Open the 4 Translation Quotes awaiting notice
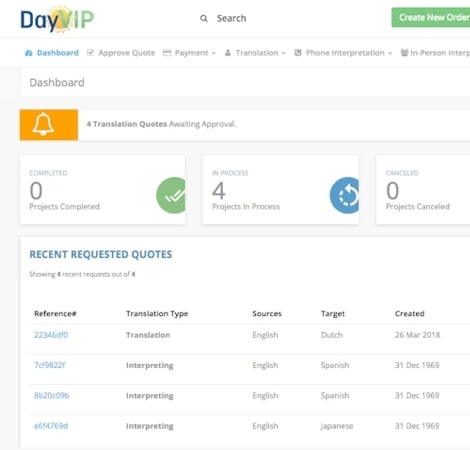The height and width of the screenshot is (450, 470). pyautogui.click(x=161, y=124)
